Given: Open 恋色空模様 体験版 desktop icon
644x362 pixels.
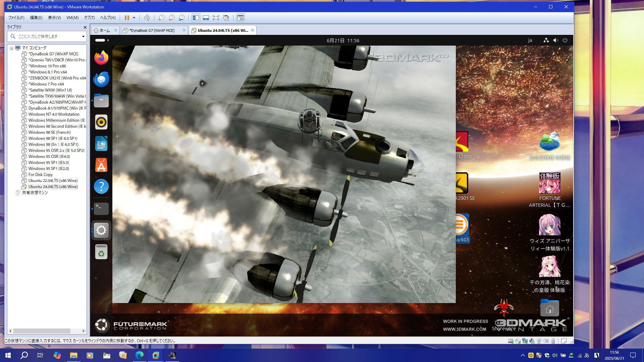Looking at the screenshot, I should tap(549, 146).
